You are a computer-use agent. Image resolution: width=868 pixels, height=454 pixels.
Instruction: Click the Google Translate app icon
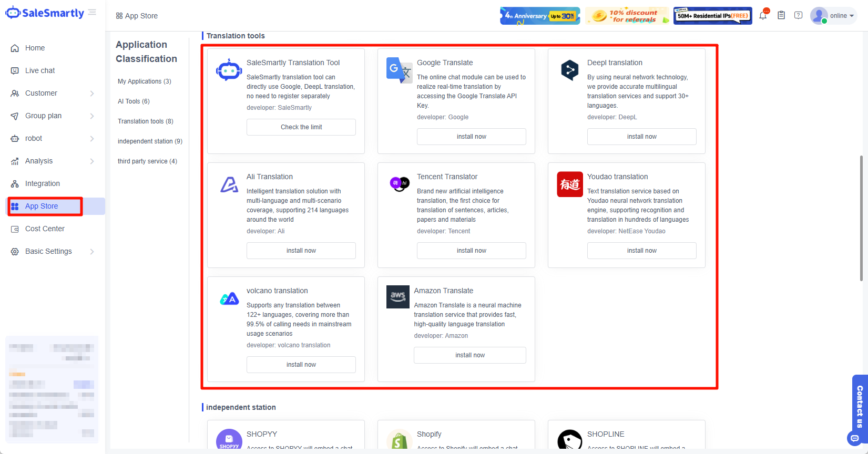point(399,70)
